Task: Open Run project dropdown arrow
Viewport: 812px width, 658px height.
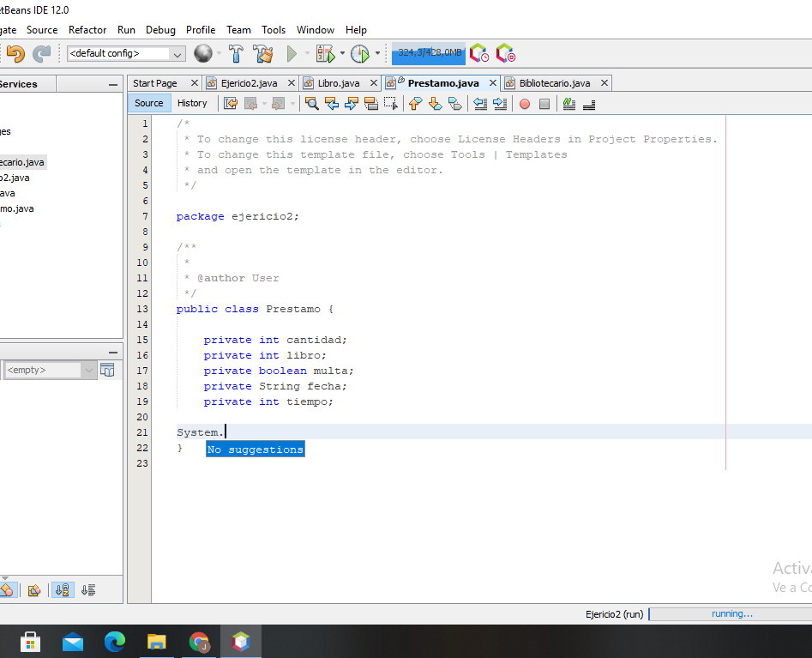Action: (307, 53)
